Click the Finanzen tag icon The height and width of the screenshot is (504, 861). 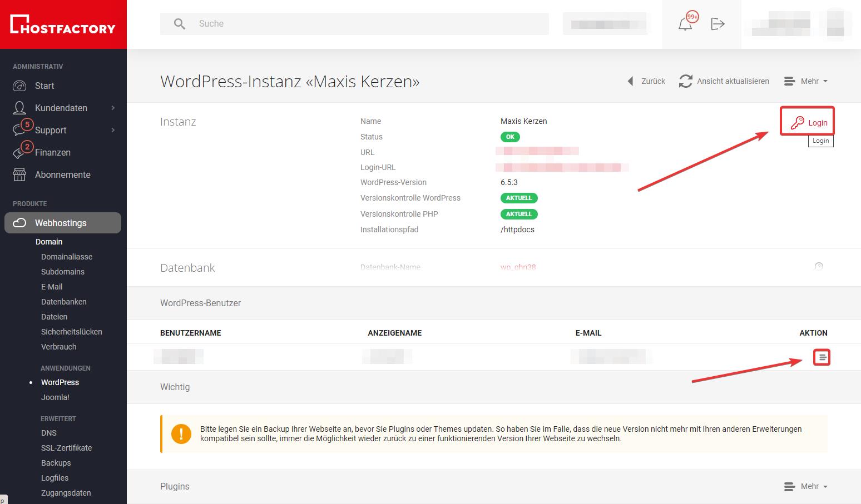(x=19, y=152)
